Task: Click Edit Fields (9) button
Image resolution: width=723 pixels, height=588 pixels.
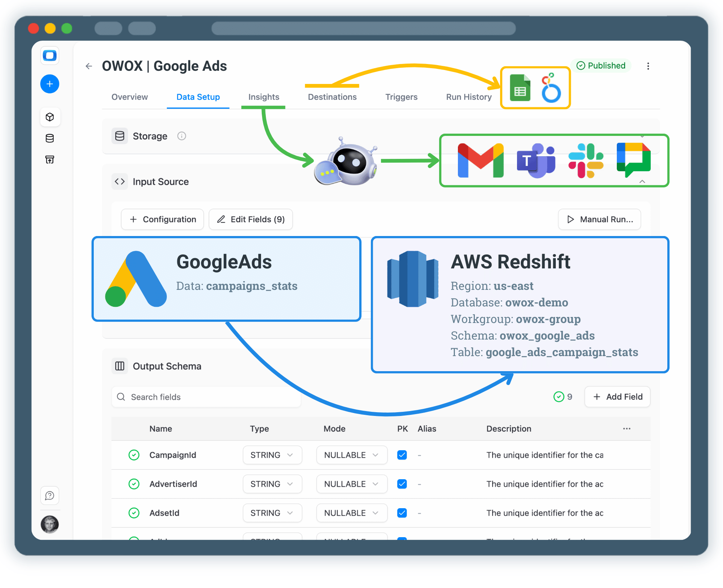Action: click(250, 219)
